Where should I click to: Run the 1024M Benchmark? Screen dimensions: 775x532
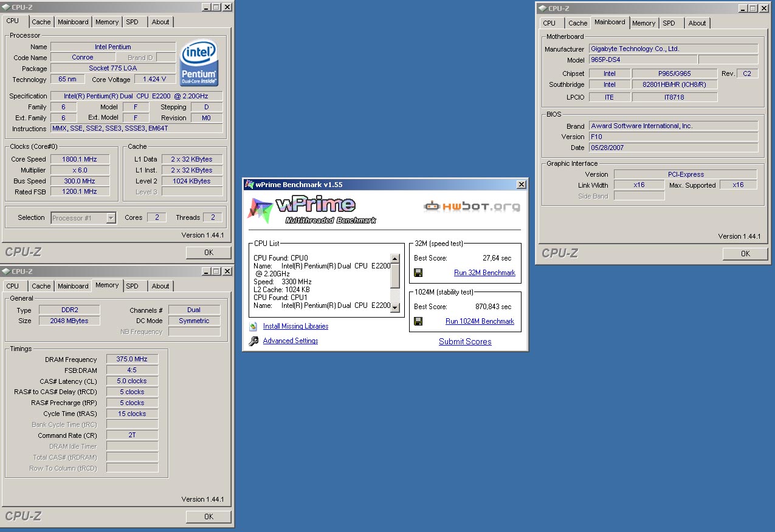coord(480,321)
